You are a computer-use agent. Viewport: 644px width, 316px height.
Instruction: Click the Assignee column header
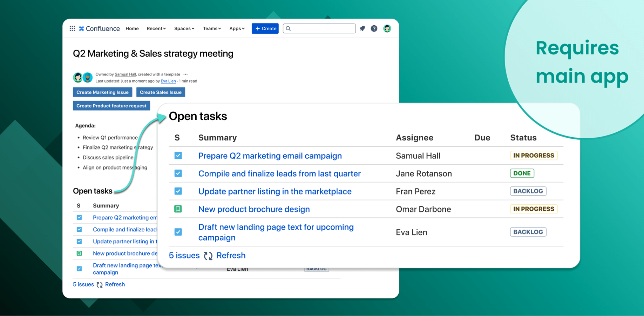[414, 138]
